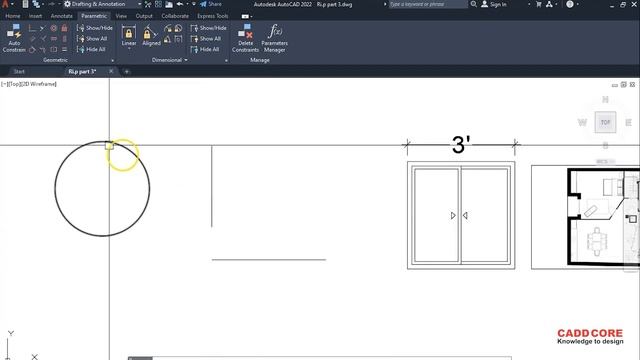Click geometric Hide All constraints

click(x=91, y=49)
